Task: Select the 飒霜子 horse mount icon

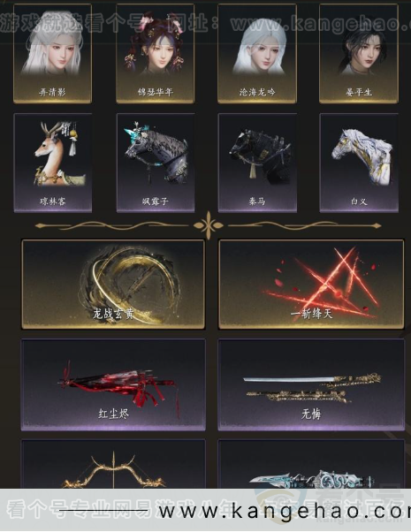Action: (156, 163)
